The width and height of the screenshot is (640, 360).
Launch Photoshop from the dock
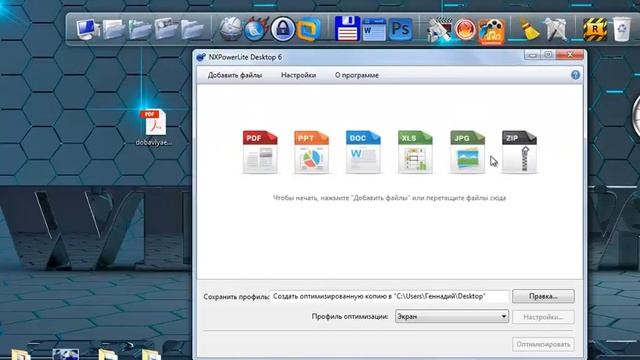click(400, 29)
